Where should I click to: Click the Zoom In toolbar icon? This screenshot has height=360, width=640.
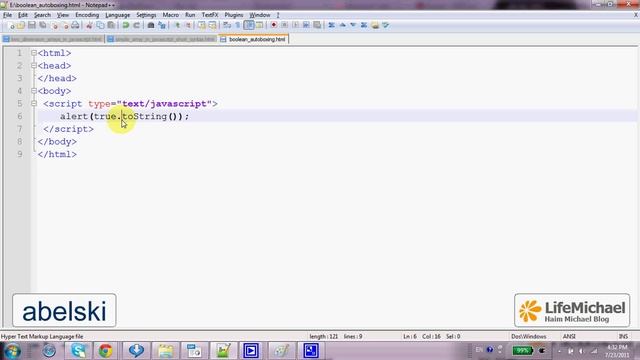(x=177, y=25)
